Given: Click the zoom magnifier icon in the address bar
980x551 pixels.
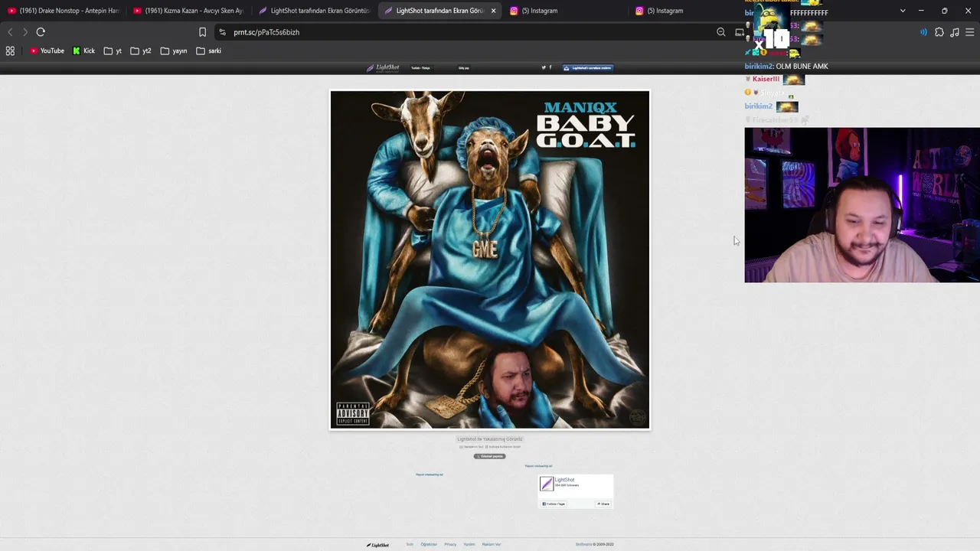Looking at the screenshot, I should pos(720,32).
